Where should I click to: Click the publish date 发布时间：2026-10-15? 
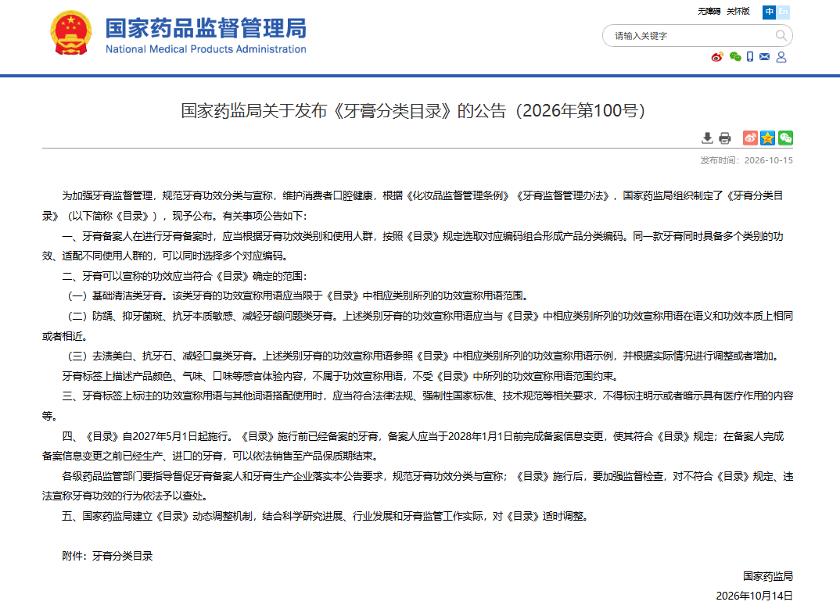point(746,160)
